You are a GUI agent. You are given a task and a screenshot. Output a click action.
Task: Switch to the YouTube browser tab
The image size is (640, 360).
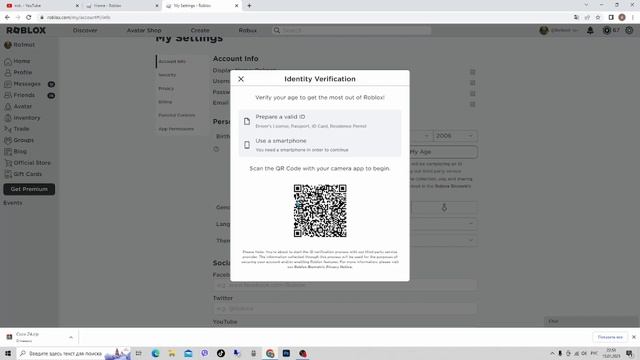pos(42,6)
